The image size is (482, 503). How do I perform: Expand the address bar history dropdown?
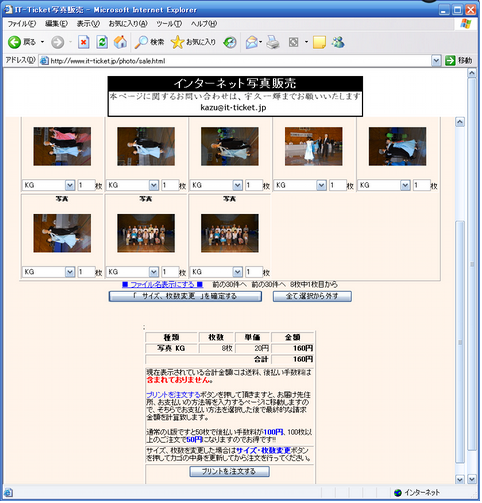tap(436, 61)
